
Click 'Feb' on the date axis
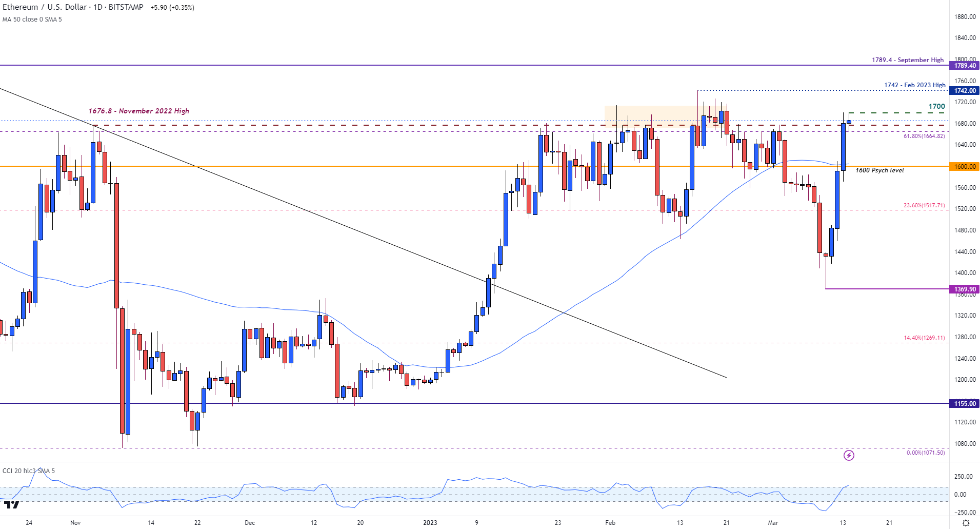pos(610,523)
